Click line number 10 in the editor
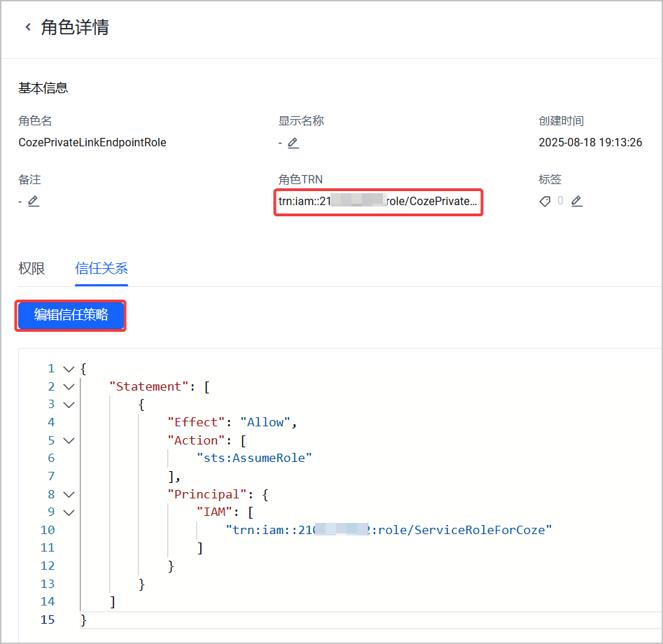 48,531
